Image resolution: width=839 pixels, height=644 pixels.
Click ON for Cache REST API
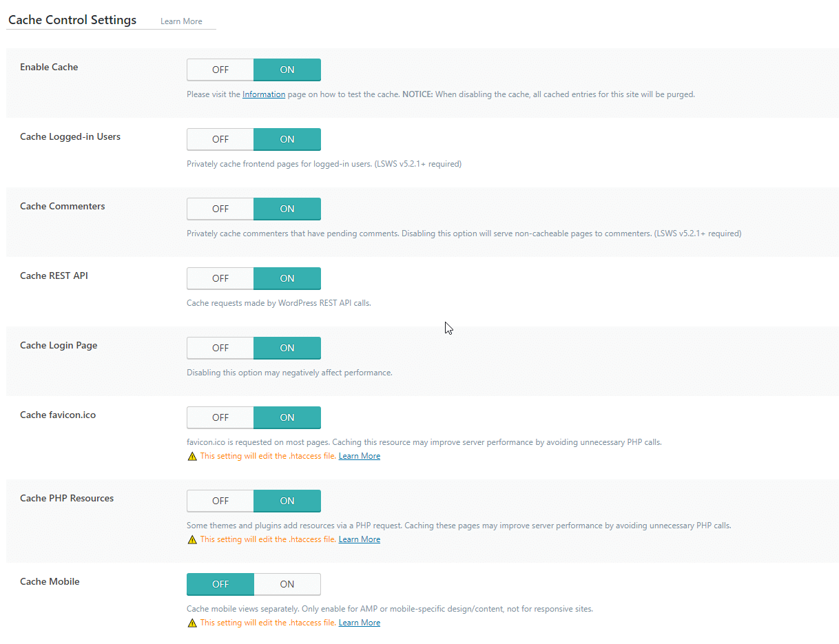click(x=287, y=278)
